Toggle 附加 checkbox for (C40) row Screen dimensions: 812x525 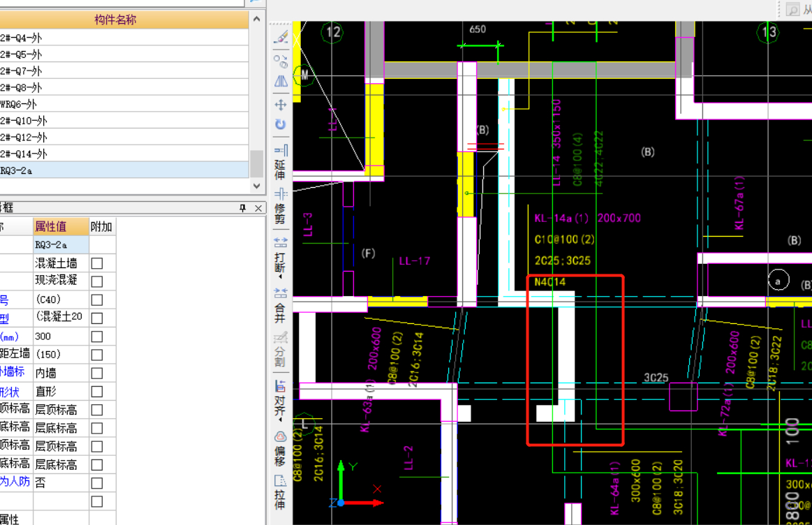tap(97, 300)
